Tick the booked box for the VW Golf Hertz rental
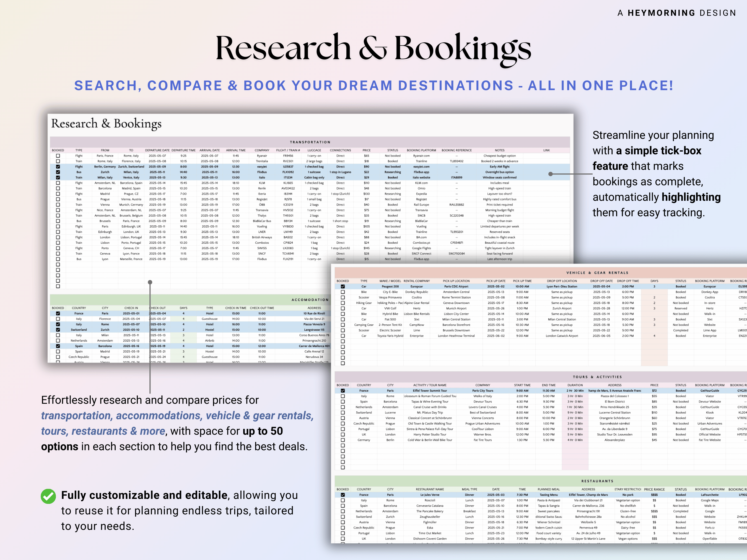 (343, 309)
